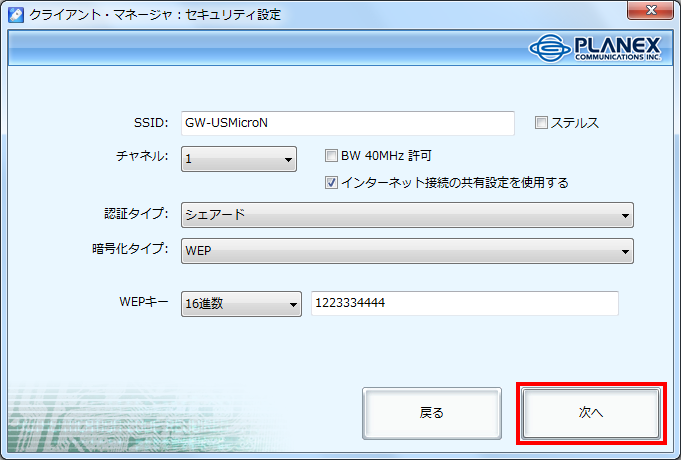The image size is (681, 460).
Task: Click the チャネル: label
Action: coord(142,156)
